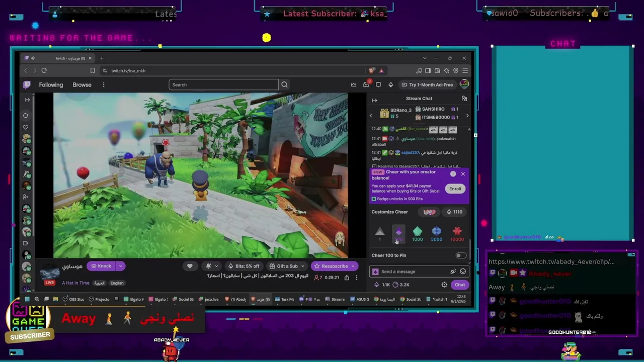Expand the Resubscribe dropdown arrow
The height and width of the screenshot is (362, 644).
click(x=353, y=266)
